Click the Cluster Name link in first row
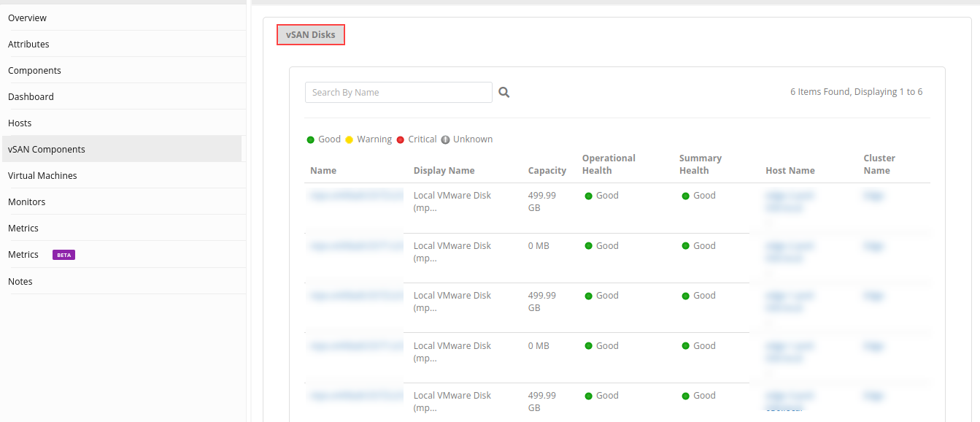Viewport: 980px width, 422px height. click(873, 195)
